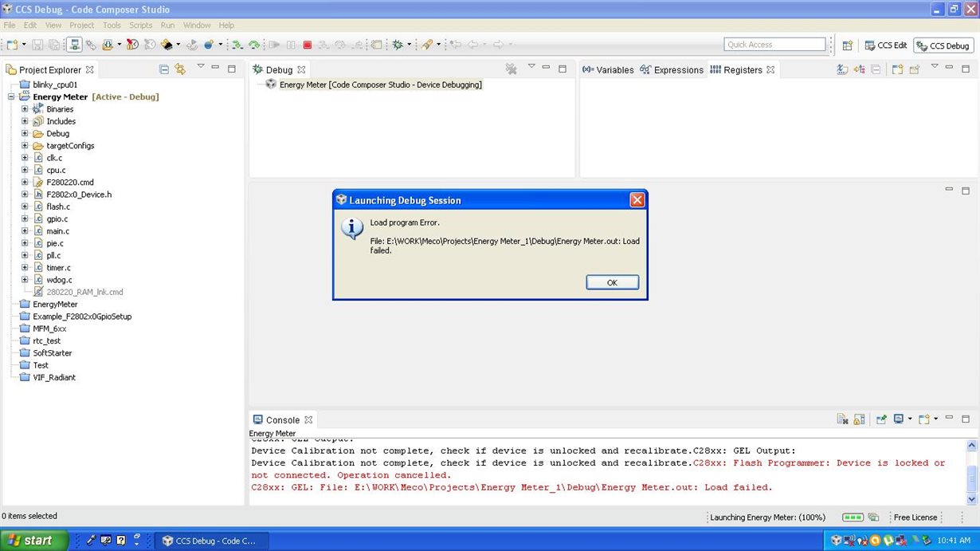Select the Console tab
This screenshot has height=551, width=980.
(283, 419)
